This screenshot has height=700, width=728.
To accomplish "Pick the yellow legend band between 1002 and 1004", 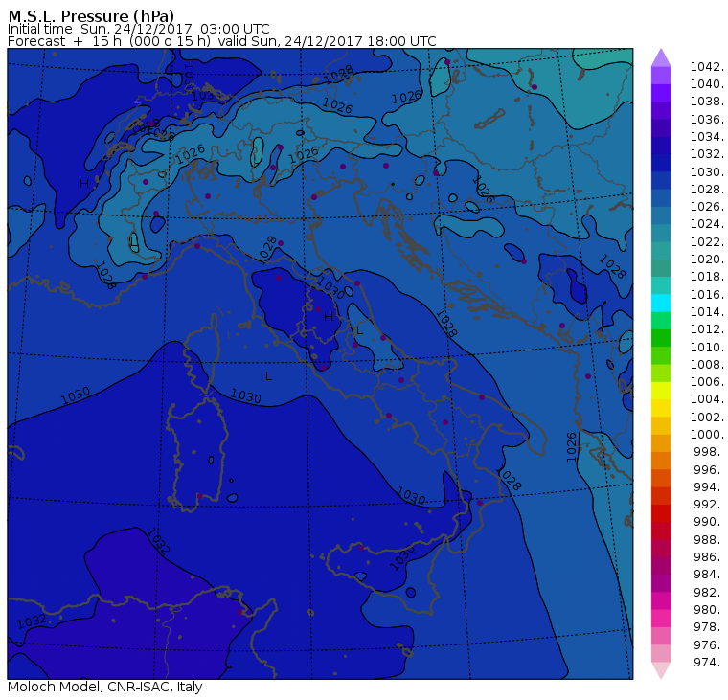I will [x=661, y=408].
